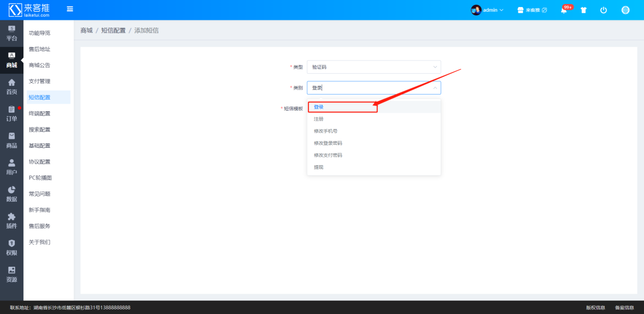Open 权限 permissions in the sidebar
Viewport: 644px width, 314px height.
tap(12, 248)
